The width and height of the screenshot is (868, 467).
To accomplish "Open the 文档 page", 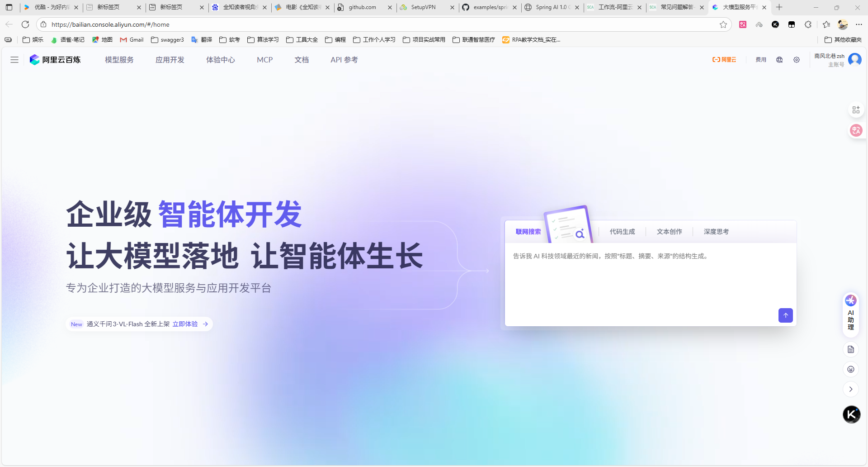I will pyautogui.click(x=302, y=60).
